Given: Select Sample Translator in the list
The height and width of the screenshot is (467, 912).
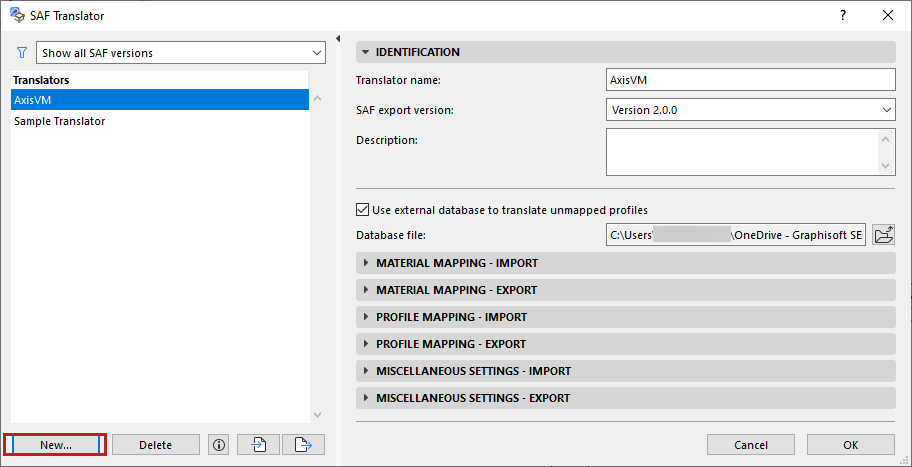Looking at the screenshot, I should tap(60, 121).
